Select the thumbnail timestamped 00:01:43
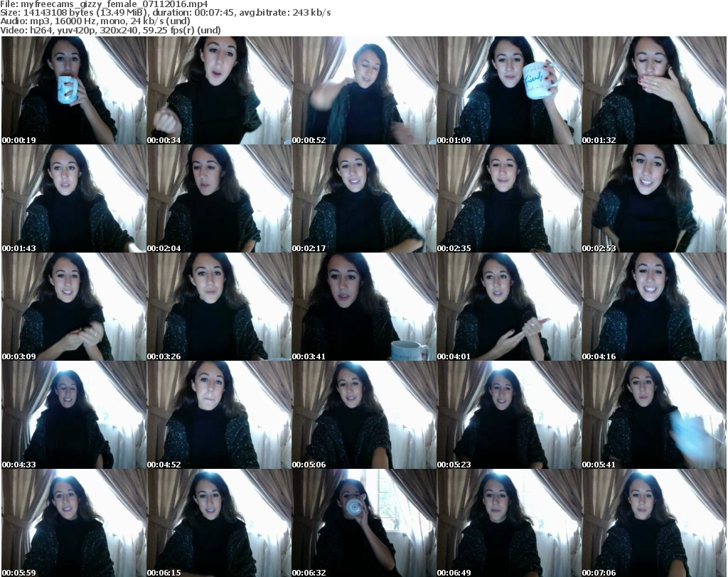This screenshot has height=577, width=728. coord(74,198)
